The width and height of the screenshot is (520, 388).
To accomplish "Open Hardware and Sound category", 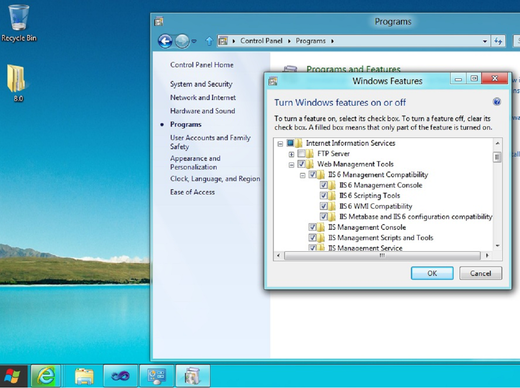I will pyautogui.click(x=202, y=111).
